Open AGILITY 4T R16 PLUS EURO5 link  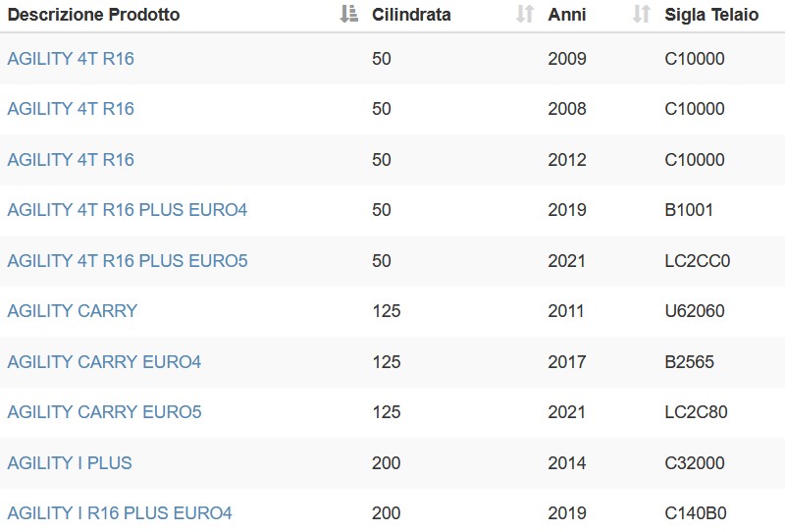[128, 261]
